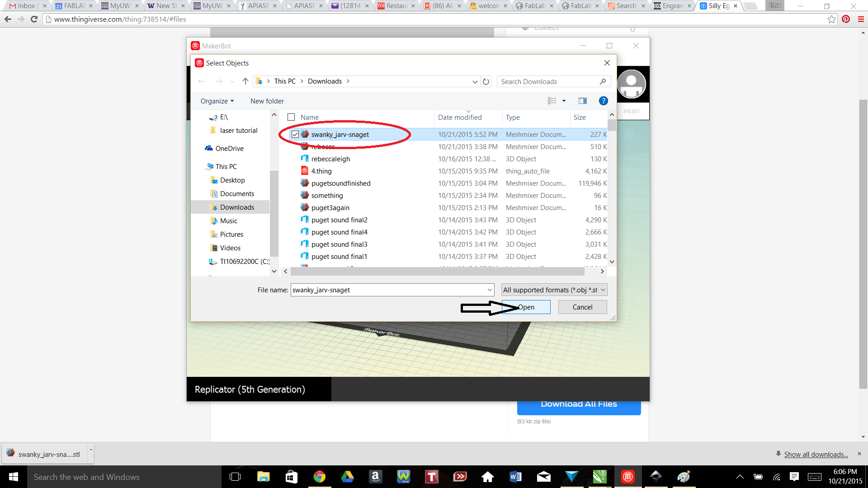Image resolution: width=868 pixels, height=488 pixels.
Task: Click the refresh icon beside address path
Action: point(486,82)
